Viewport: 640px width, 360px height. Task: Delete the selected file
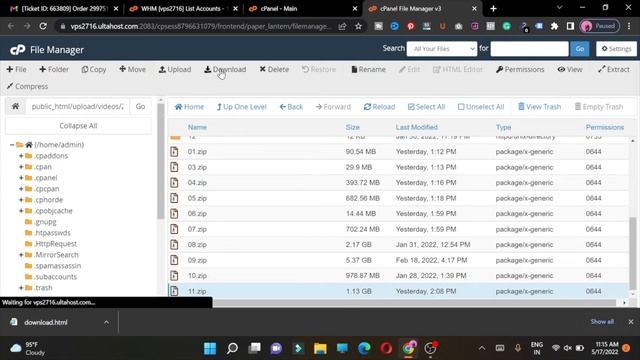point(274,69)
